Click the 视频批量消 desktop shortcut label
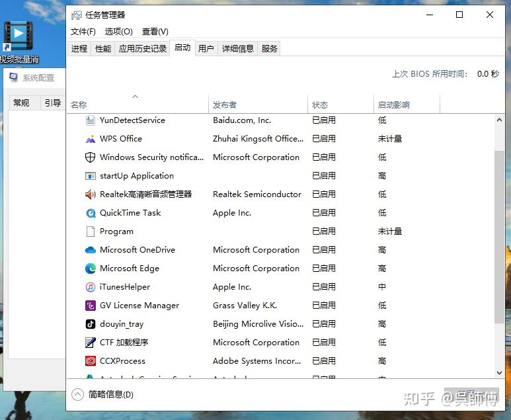 click(x=19, y=60)
